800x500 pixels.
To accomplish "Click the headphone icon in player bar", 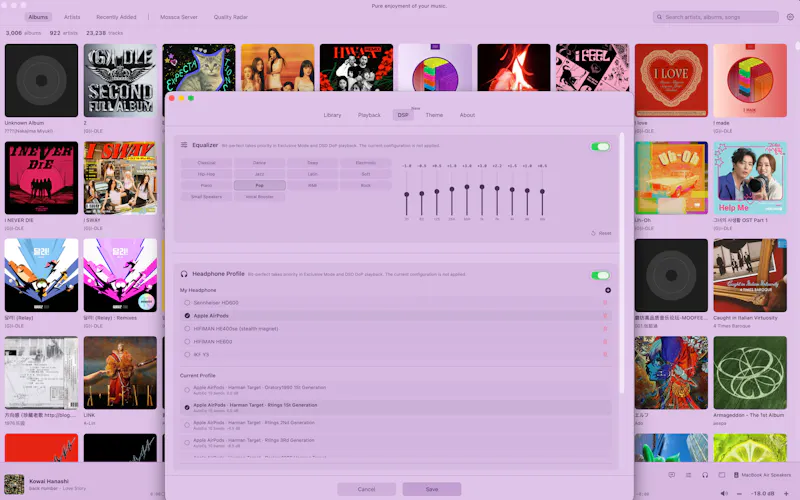I will click(705, 475).
